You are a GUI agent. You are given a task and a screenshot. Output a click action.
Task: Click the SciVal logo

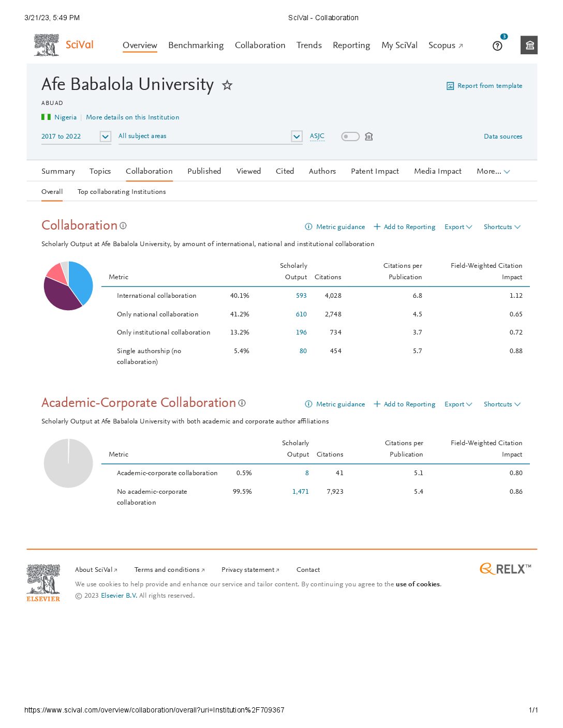point(64,45)
